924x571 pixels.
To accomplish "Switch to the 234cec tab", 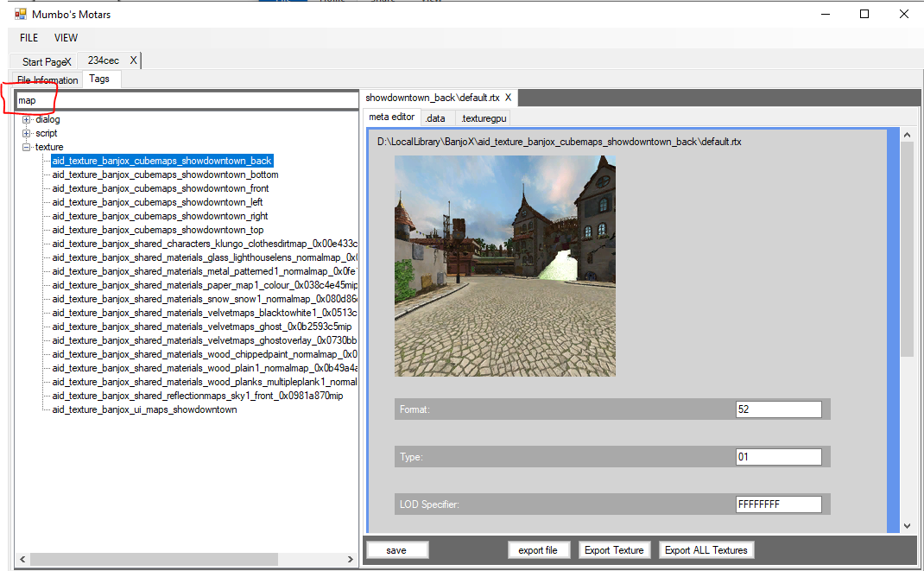I will (x=103, y=60).
